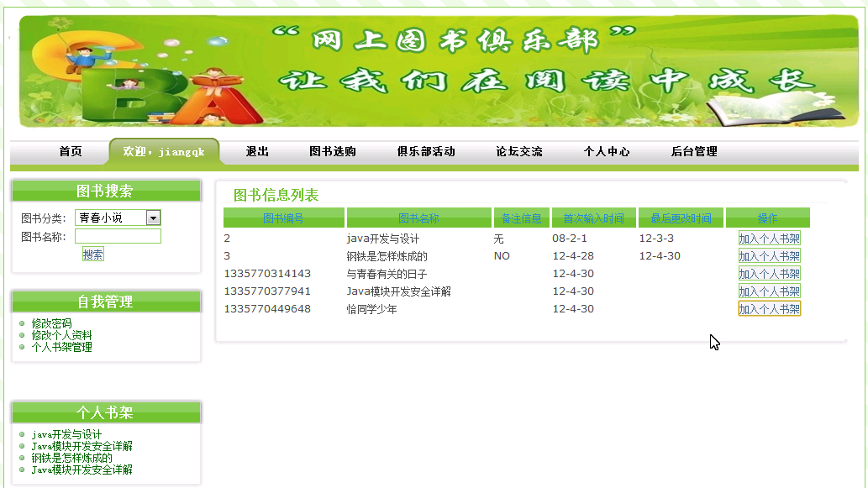The width and height of the screenshot is (868, 488).
Task: Add java开发与设计 row to 个人书架
Action: 769,239
